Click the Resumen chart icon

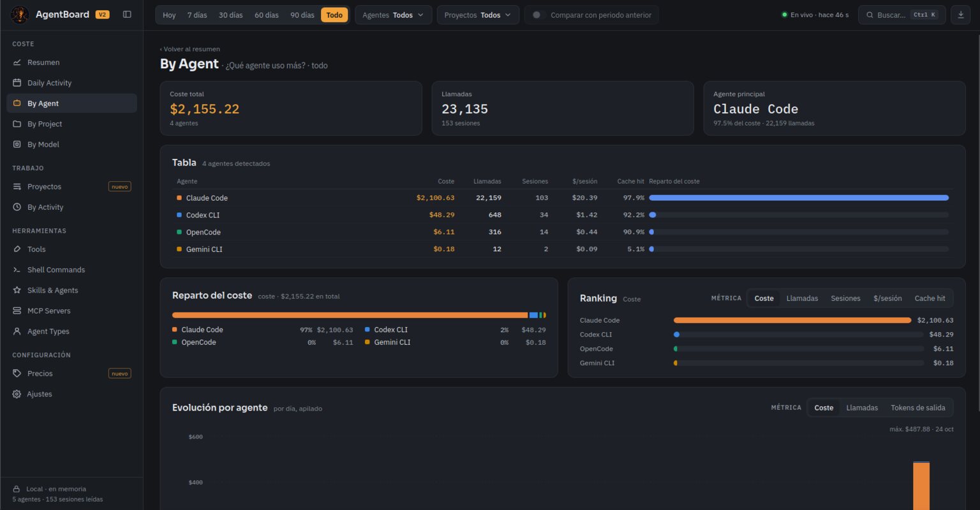pos(17,62)
